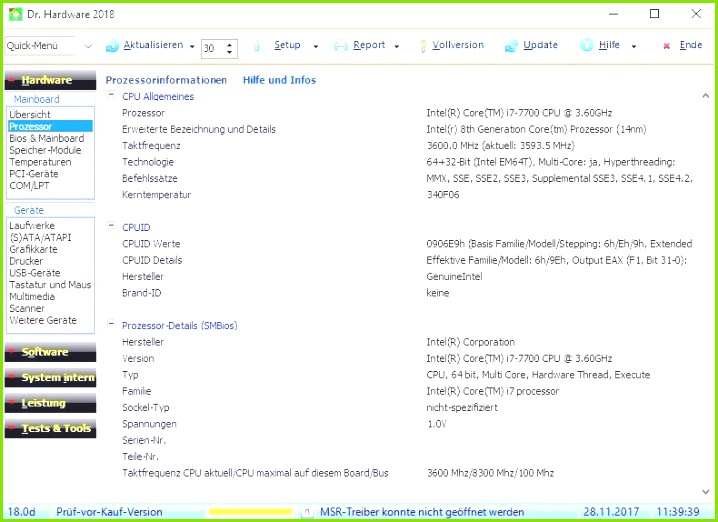Screen dimensions: 718x522
Task: Select COM/LPT entry
Action: [x=29, y=186]
